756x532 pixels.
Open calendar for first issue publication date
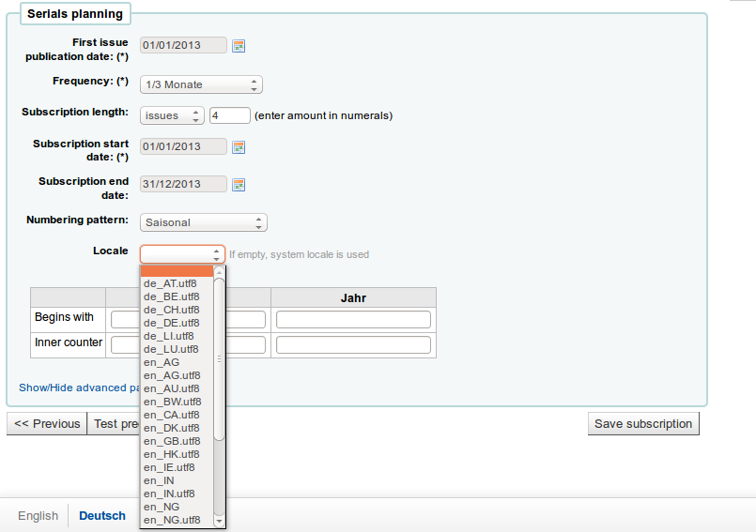(x=239, y=46)
